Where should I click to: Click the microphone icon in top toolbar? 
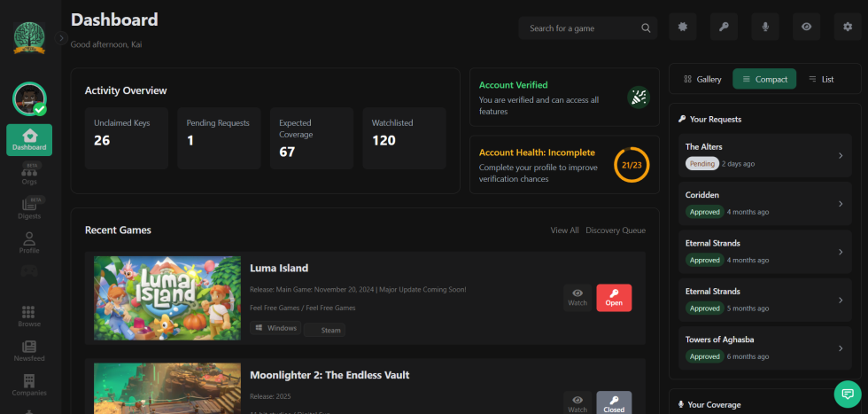tap(765, 27)
